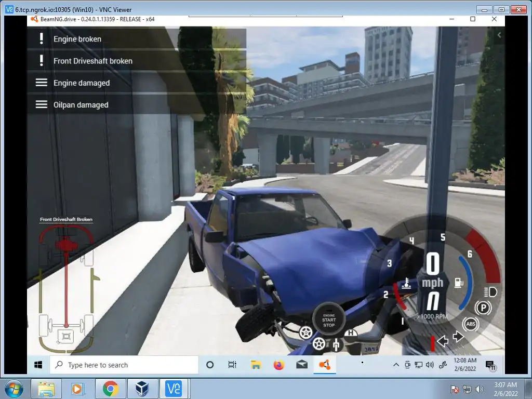Viewport: 532px width, 399px height.
Task: Click the lines icon beside Oilpan damaged
Action: tap(42, 104)
